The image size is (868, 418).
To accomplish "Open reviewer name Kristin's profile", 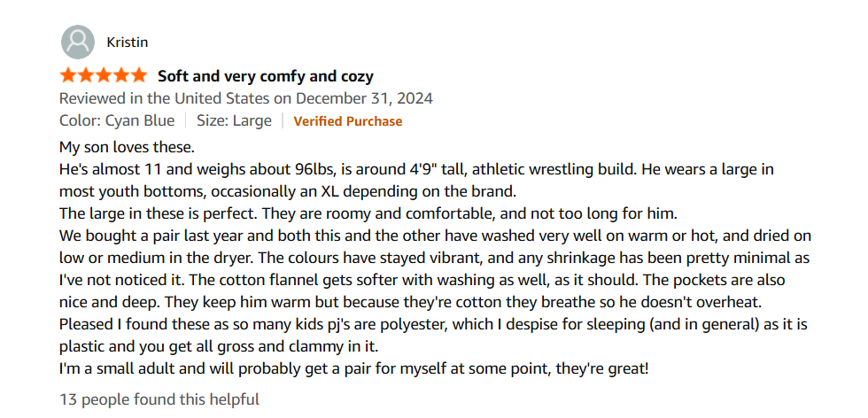I will (x=127, y=43).
